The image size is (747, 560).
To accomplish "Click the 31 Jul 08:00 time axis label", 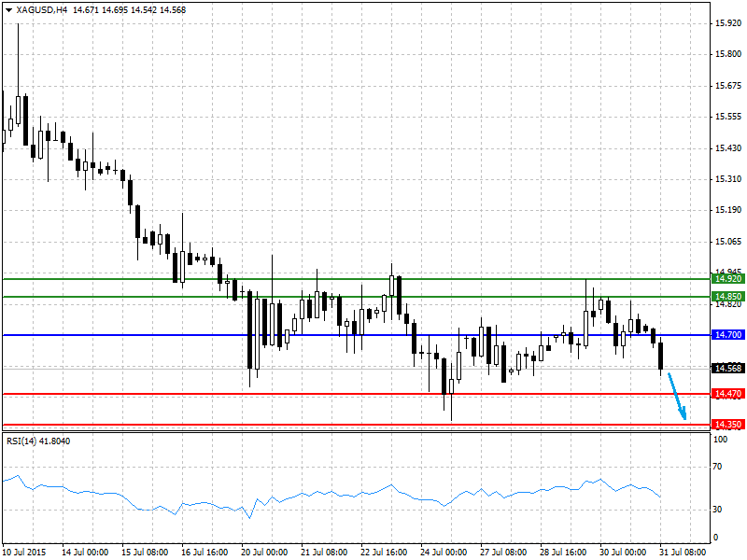I will [x=683, y=553].
